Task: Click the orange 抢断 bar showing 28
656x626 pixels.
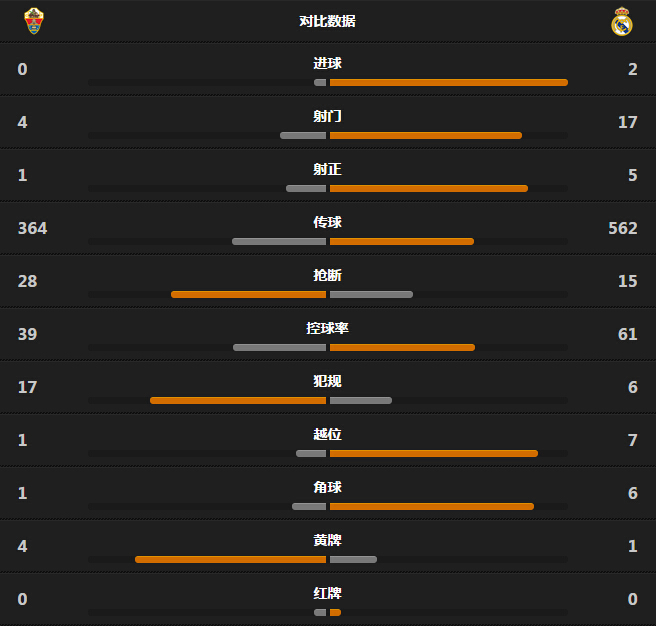Action: coord(249,295)
